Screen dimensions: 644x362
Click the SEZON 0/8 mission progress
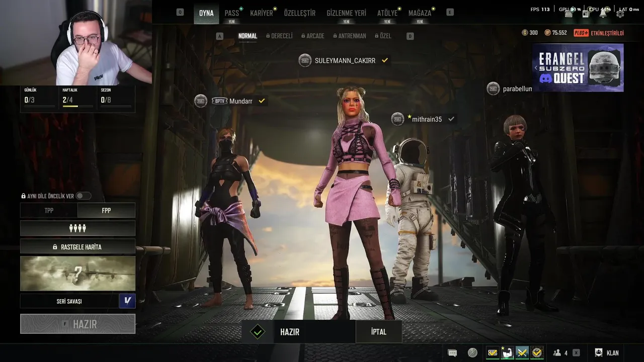(x=116, y=98)
